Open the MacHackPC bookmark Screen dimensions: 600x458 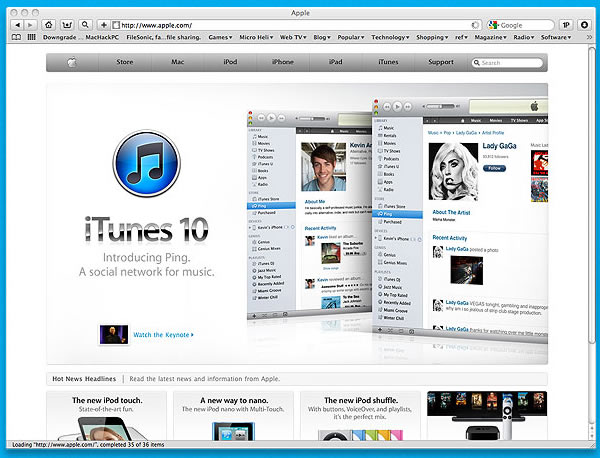coord(102,37)
